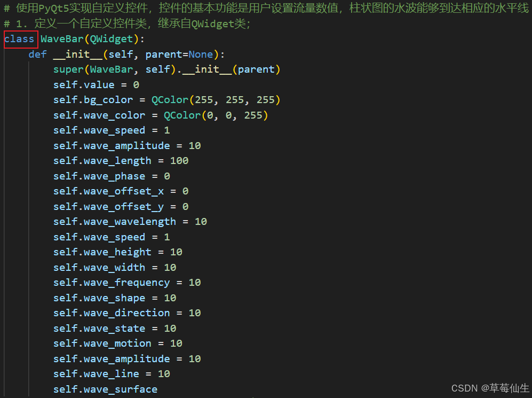This screenshot has width=532, height=398.
Task: Click the first comment line mentioning PyQt5
Action: (x=266, y=8)
